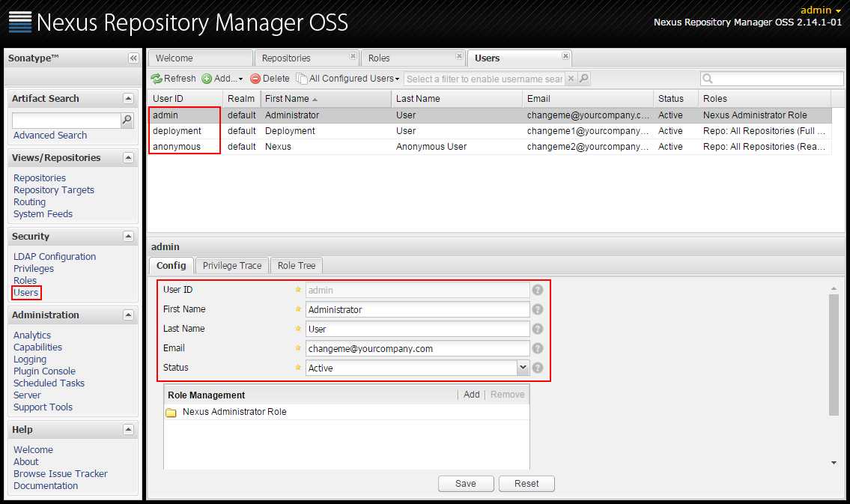Open System Feeds link
The image size is (850, 504).
[43, 214]
